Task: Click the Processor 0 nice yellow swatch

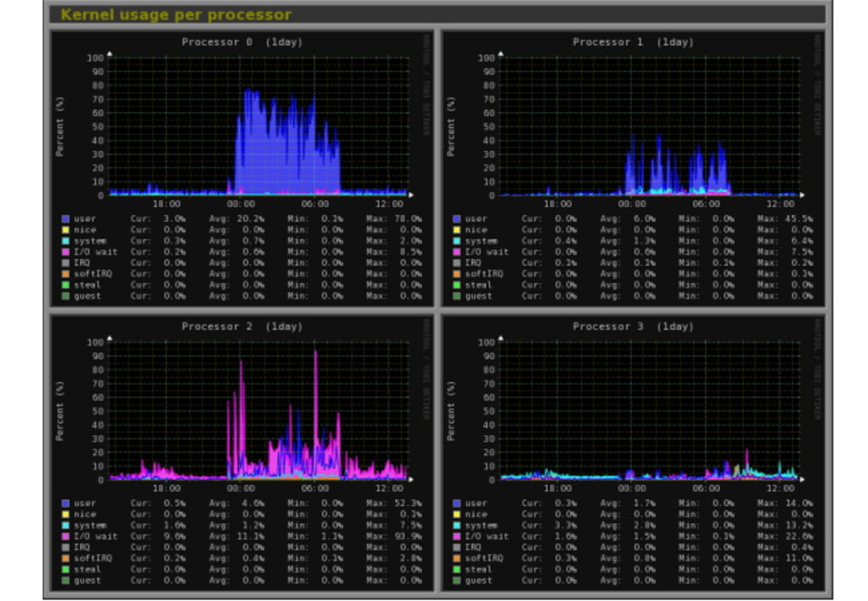Action: (66, 230)
